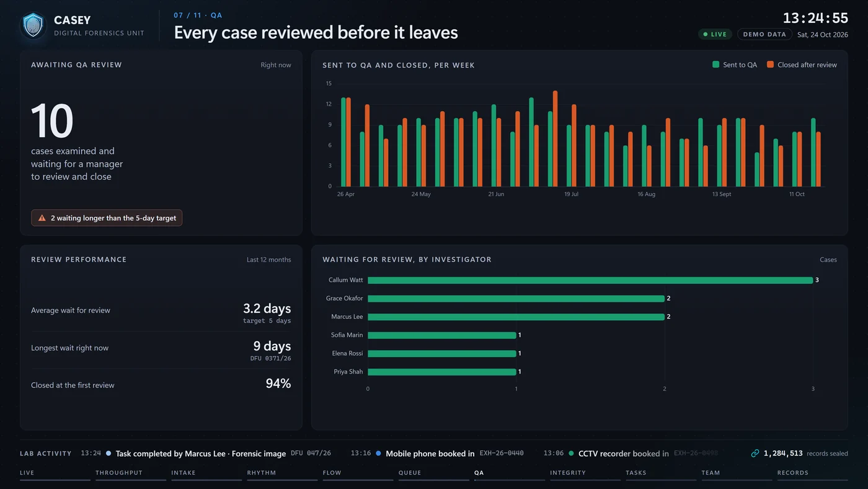Click Priya Shah's green bar
Screen dimensions: 868x489
(x=442, y=372)
